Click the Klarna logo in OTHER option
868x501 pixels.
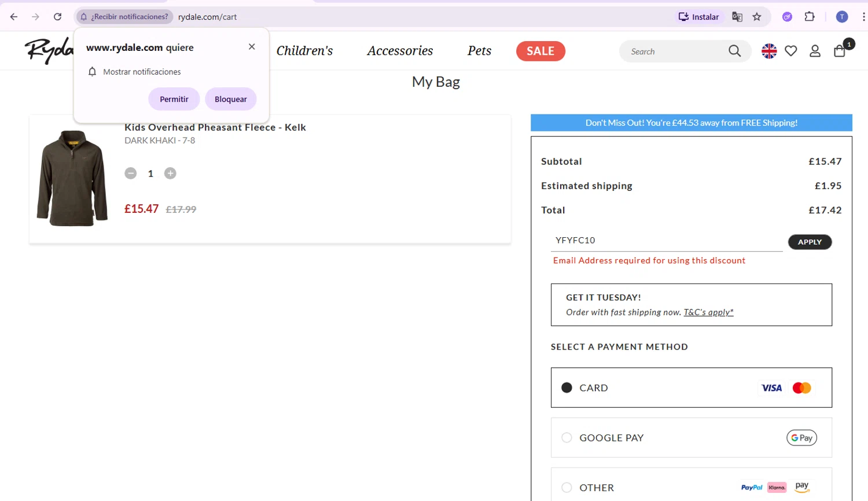(x=777, y=487)
